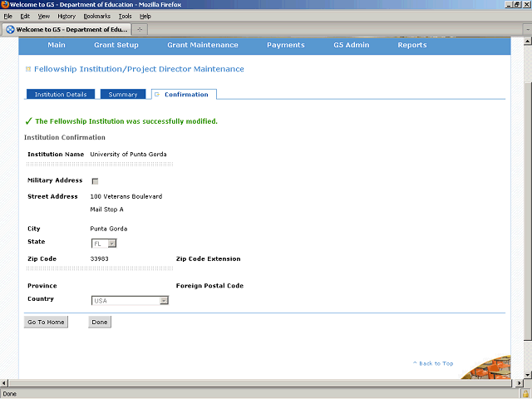Click the arrow icon on Confirmation tab
The width and height of the screenshot is (532, 399).
click(157, 94)
